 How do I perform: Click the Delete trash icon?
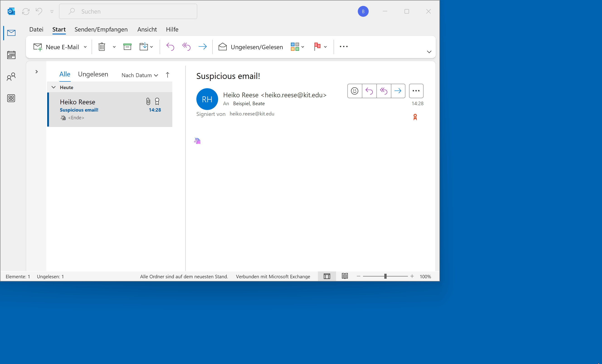pyautogui.click(x=102, y=47)
